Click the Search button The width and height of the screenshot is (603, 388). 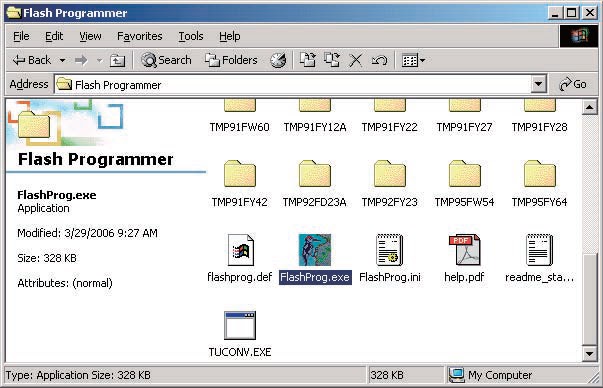(x=166, y=60)
